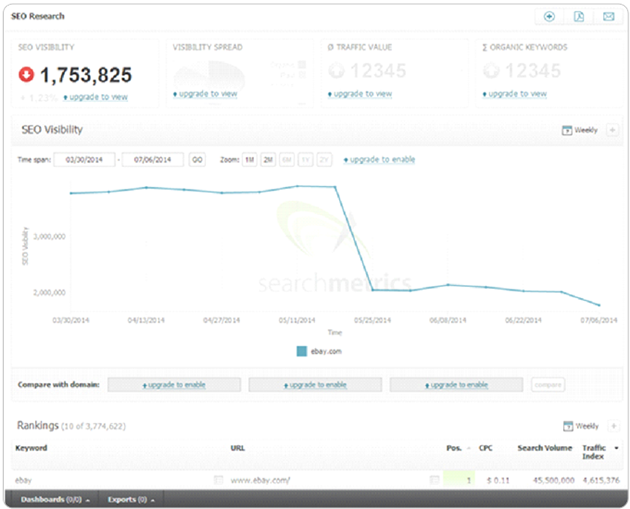Image resolution: width=630 pixels, height=509 pixels.
Task: Click the red down-arrow SEO Visibility icon
Action: 27,75
